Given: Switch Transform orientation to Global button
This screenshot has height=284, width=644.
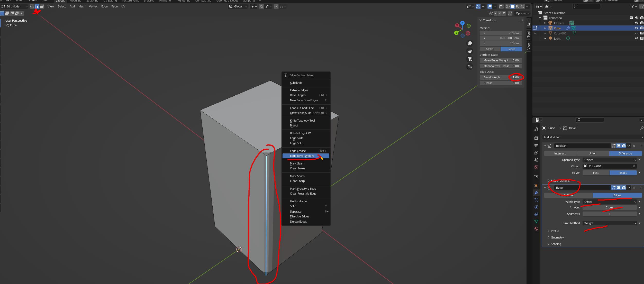Looking at the screenshot, I should (x=490, y=49).
